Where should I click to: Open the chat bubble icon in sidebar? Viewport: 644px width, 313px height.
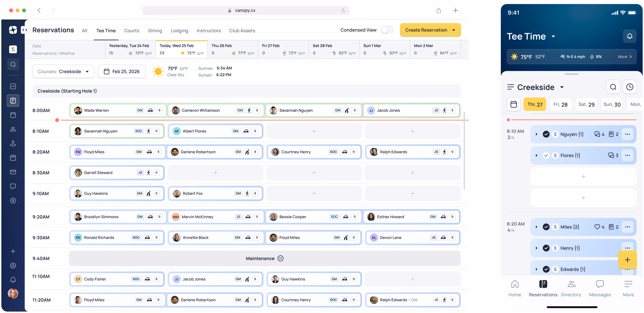coord(13,186)
